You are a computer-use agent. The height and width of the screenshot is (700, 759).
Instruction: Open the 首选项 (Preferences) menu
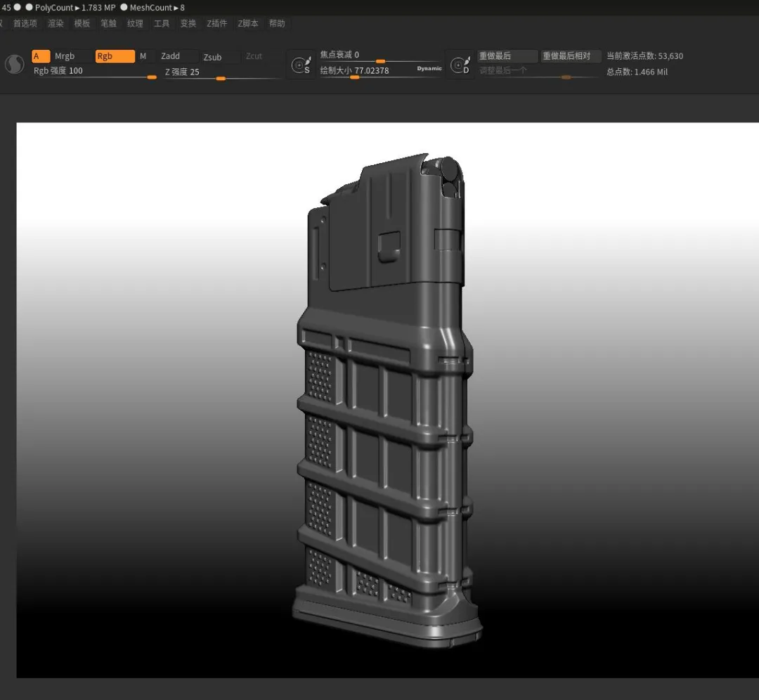25,23
